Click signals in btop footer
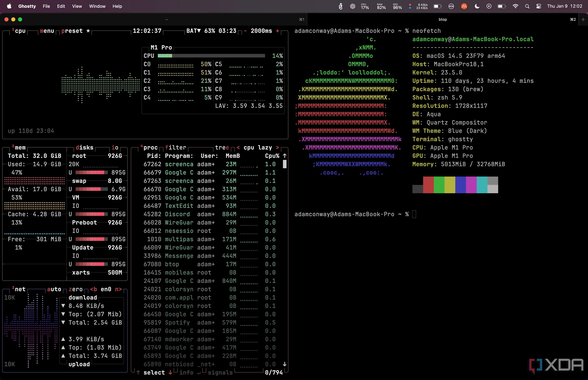588x380 pixels. click(220, 372)
